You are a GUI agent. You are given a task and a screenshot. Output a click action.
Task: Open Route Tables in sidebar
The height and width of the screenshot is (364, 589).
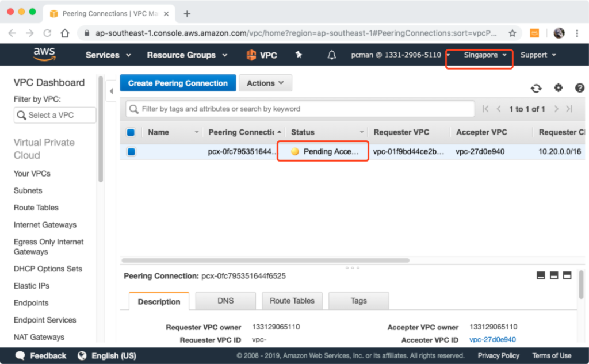pyautogui.click(x=36, y=208)
